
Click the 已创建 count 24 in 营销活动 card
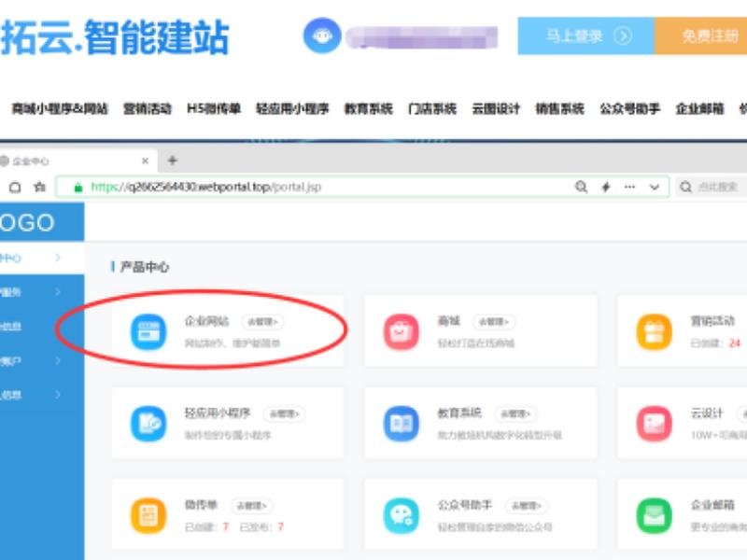pyautogui.click(x=735, y=343)
